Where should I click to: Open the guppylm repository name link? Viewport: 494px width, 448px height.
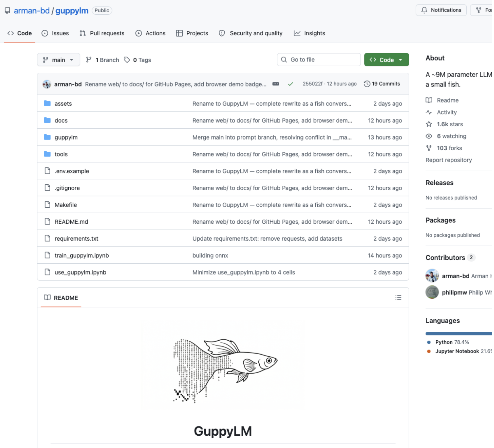[x=72, y=11]
